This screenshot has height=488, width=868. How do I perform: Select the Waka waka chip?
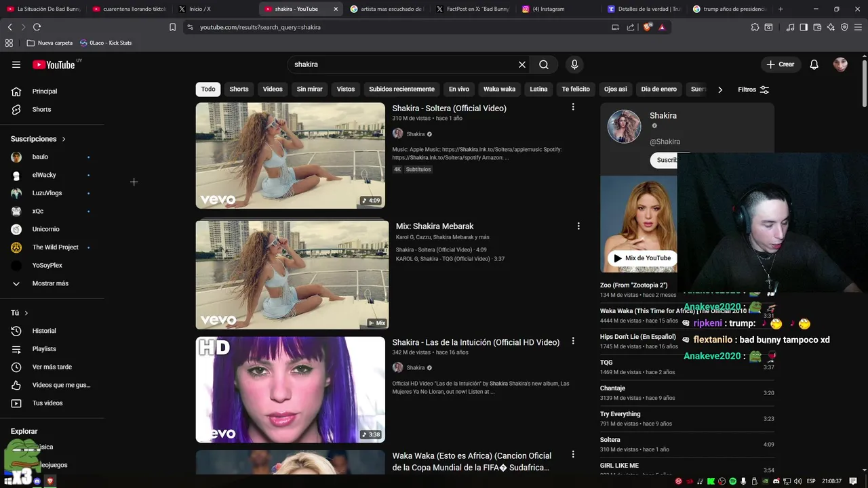pos(499,89)
